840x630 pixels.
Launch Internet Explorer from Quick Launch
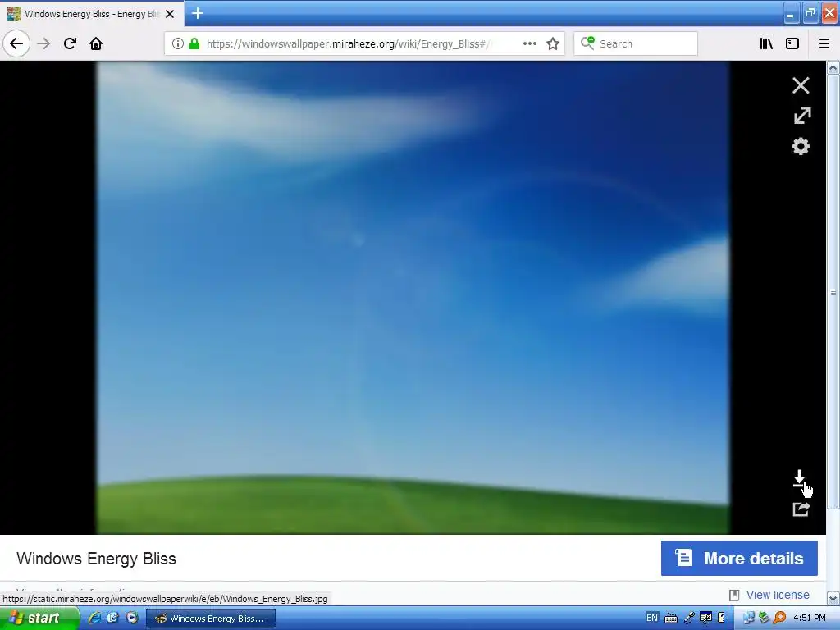click(95, 618)
